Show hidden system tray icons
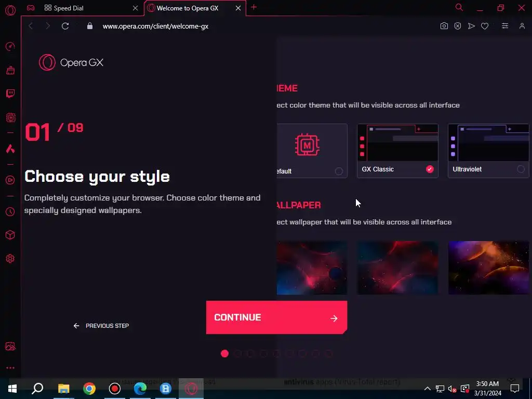Image resolution: width=532 pixels, height=399 pixels. [x=428, y=389]
